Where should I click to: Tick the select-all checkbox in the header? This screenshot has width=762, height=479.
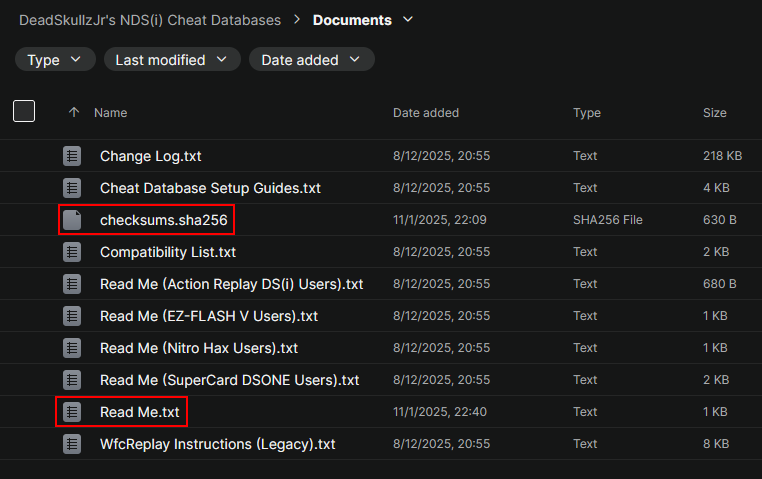coord(24,111)
